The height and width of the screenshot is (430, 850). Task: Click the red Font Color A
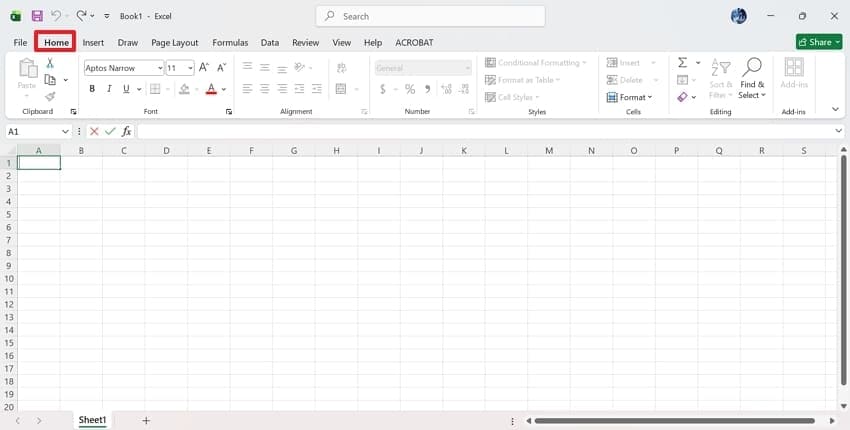[x=211, y=88]
